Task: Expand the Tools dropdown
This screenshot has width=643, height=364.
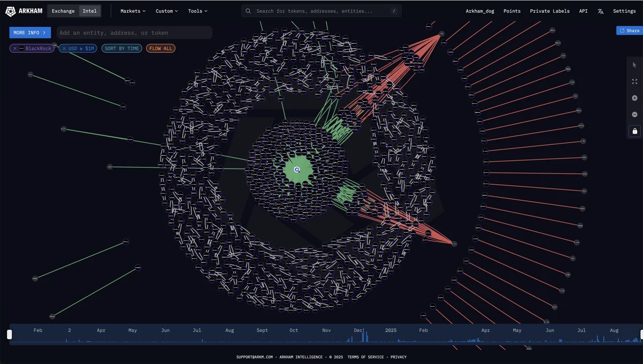Action: 197,11
